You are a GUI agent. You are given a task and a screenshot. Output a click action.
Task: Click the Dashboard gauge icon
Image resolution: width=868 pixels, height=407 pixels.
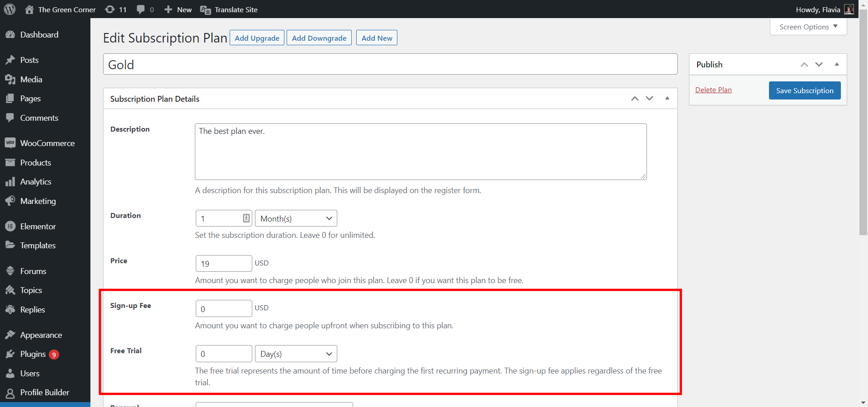pos(10,35)
